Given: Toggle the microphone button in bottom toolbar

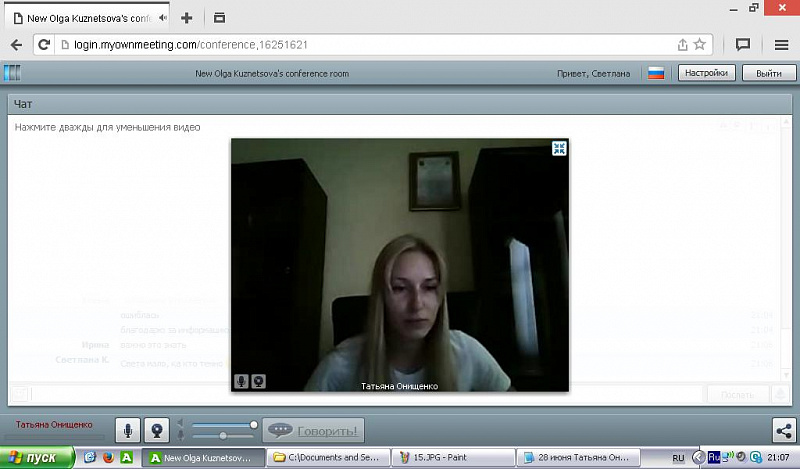Looking at the screenshot, I should click(x=127, y=430).
